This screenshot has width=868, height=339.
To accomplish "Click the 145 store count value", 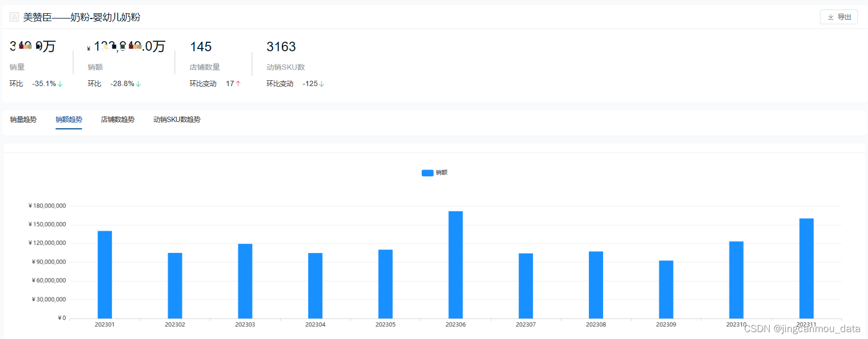I will tap(201, 47).
